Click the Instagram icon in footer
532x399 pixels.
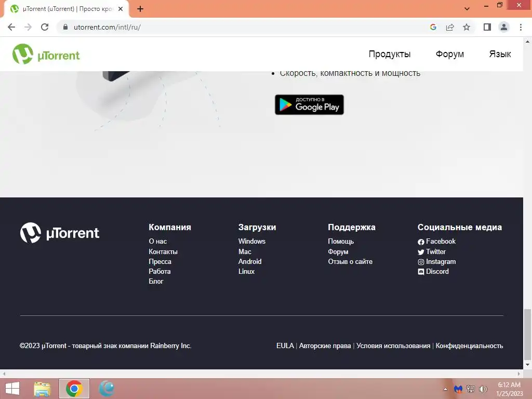421,262
